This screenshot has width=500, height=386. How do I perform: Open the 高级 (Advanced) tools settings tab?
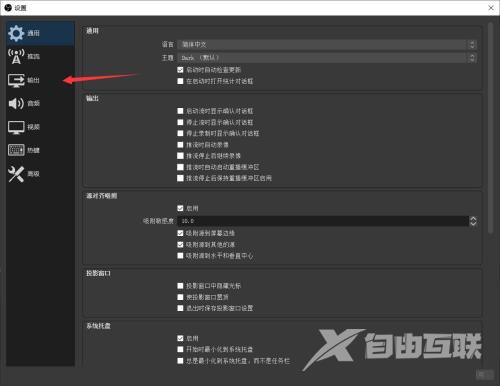click(x=40, y=174)
